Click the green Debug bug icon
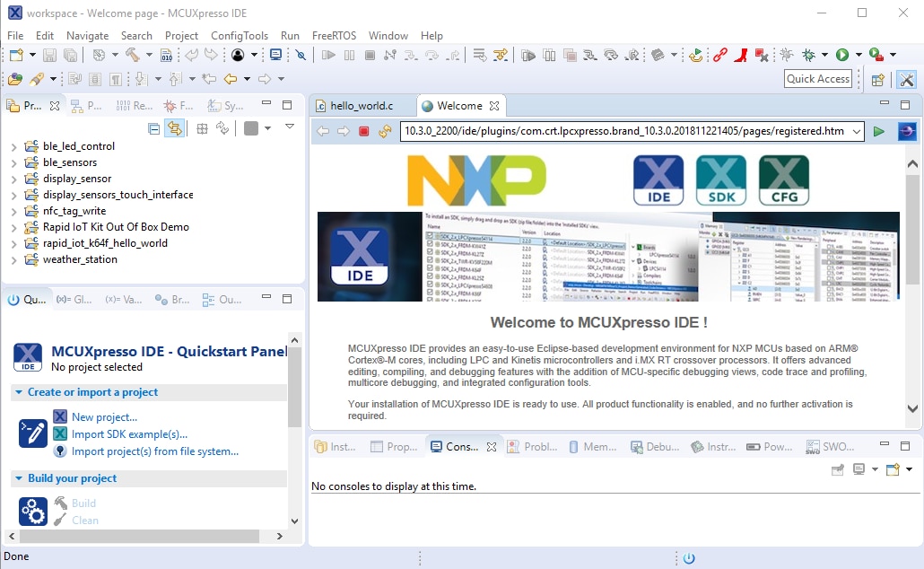Viewport: 924px width, 569px height. pos(809,56)
